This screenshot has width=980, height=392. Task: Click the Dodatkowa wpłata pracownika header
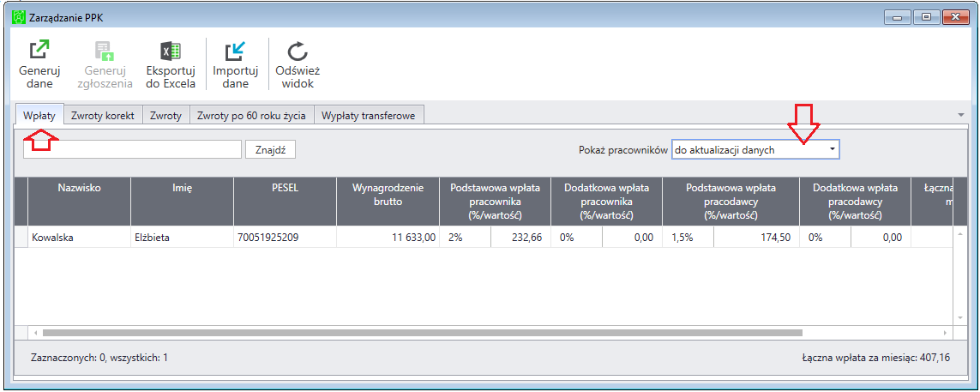[606, 202]
